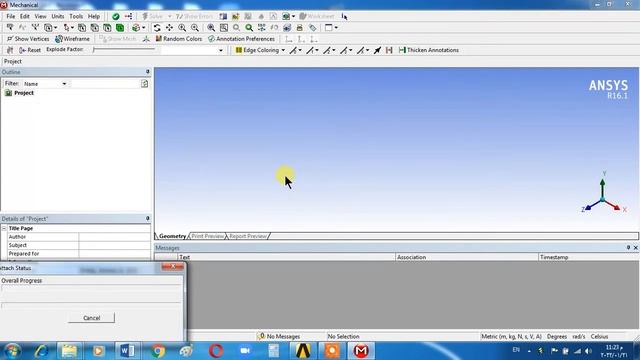Switch to the Report Preview tab

[x=247, y=236]
